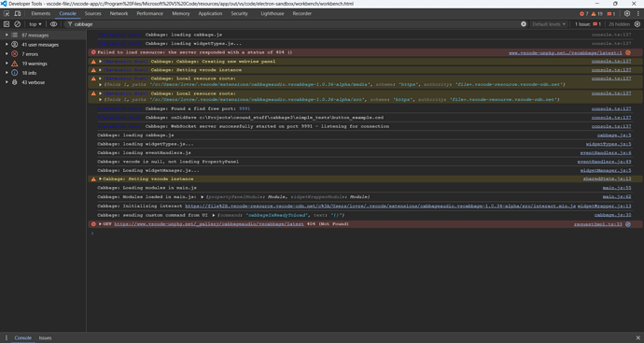Open console settings gear beside 26 hidden

click(637, 24)
